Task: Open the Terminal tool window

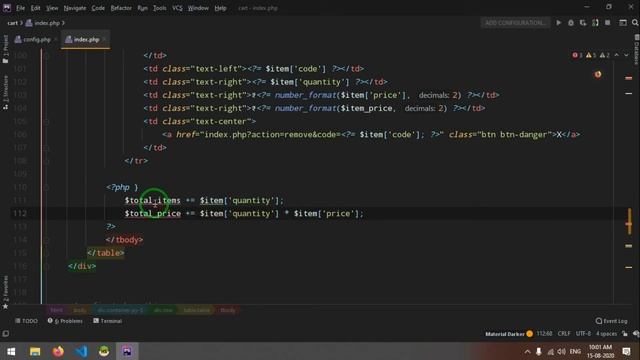Action: pyautogui.click(x=108, y=321)
